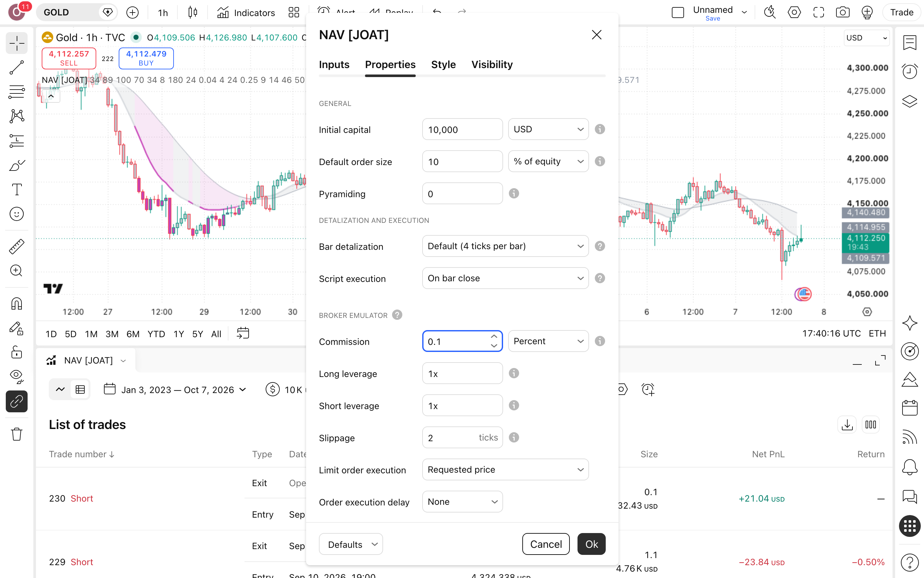Viewport: 924px width, 578px height.
Task: Select the ruler measure tool
Action: pos(17,247)
